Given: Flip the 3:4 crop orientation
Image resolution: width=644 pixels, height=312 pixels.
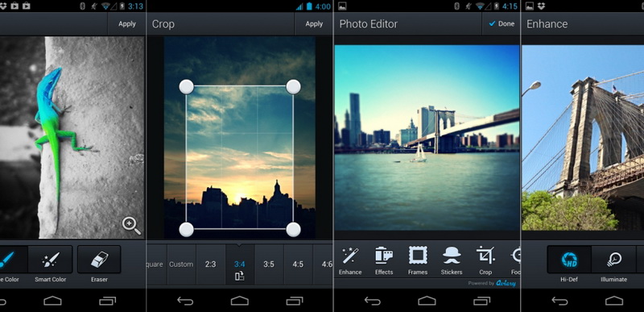Looking at the screenshot, I should (239, 277).
